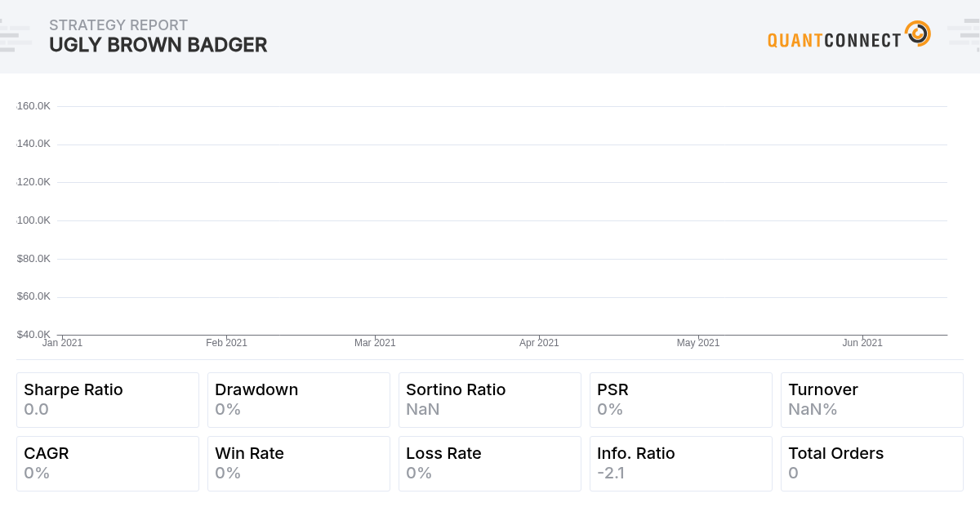Select the Sharpe Ratio metric card
The width and height of the screenshot is (980, 516).
click(108, 400)
